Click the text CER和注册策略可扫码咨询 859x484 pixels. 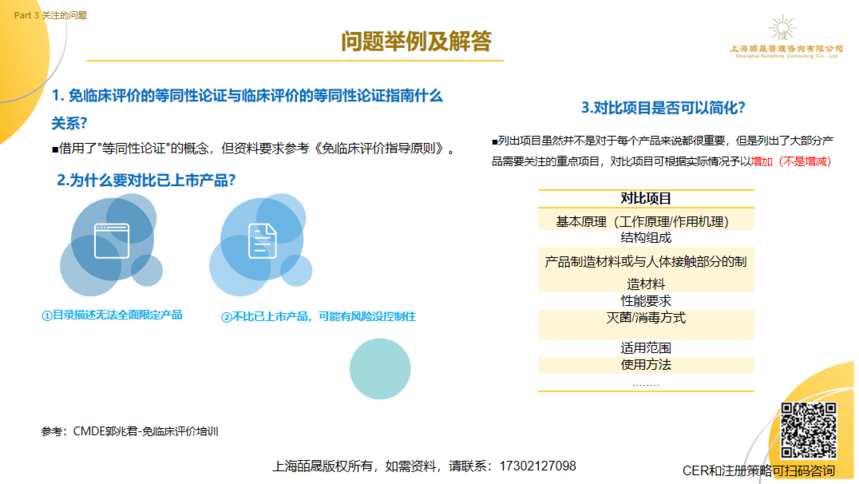pos(759,471)
